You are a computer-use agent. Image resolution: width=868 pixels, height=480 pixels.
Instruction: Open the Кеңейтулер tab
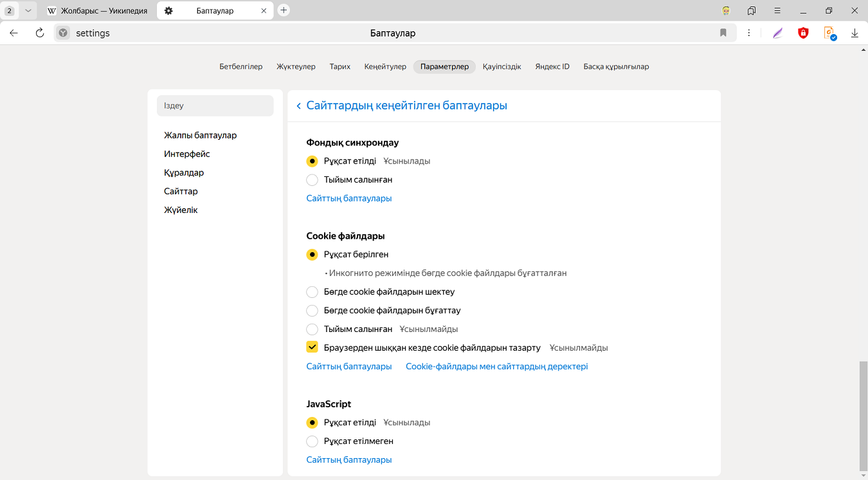pyautogui.click(x=385, y=66)
